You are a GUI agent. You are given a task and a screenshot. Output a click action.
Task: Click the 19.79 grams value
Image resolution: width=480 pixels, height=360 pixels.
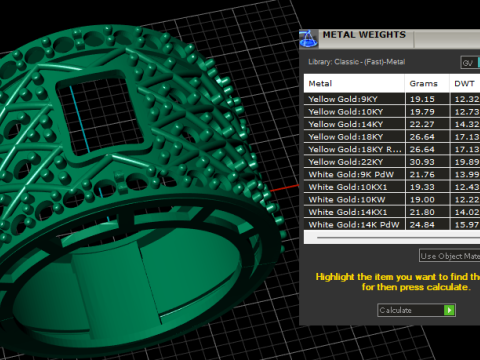(422, 112)
